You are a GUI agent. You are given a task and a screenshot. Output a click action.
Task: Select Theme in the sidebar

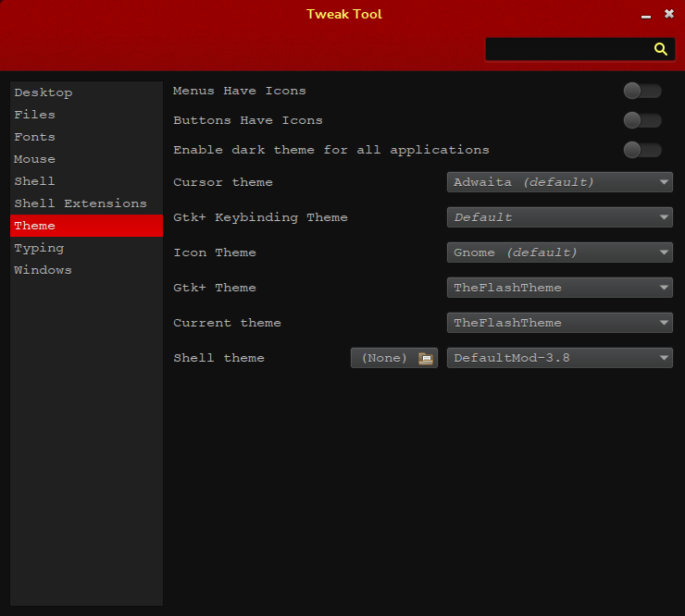click(86, 226)
